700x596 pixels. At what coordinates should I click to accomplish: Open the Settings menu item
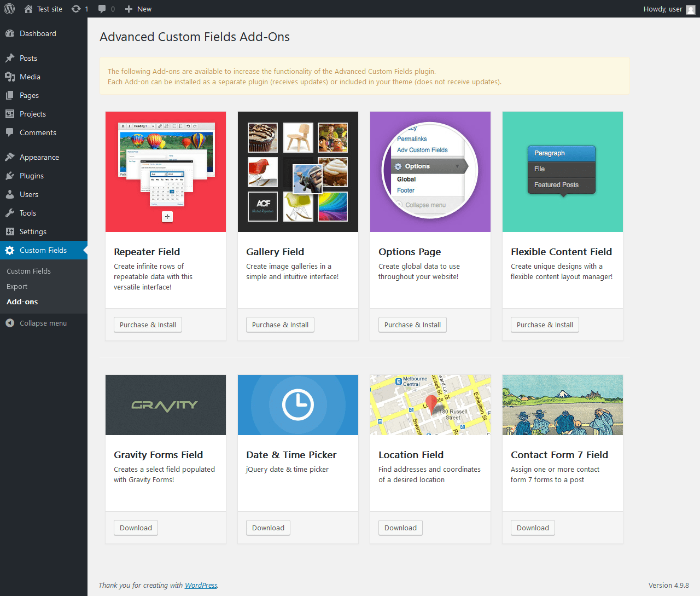pos(33,232)
